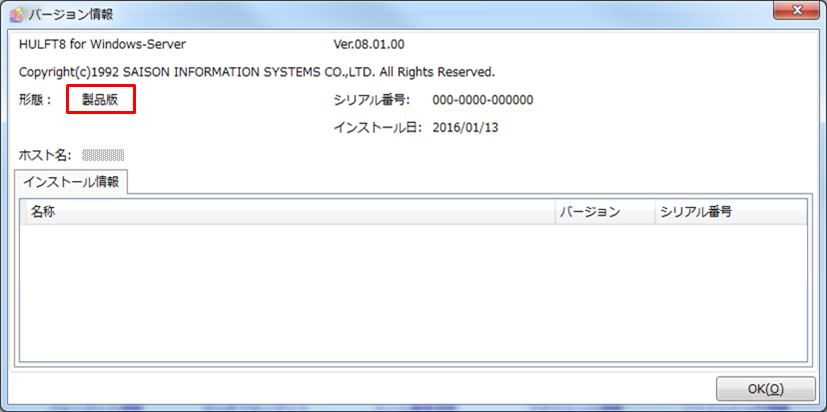The height and width of the screenshot is (412, 827).
Task: Click the ホスト名 label
Action: (x=44, y=155)
